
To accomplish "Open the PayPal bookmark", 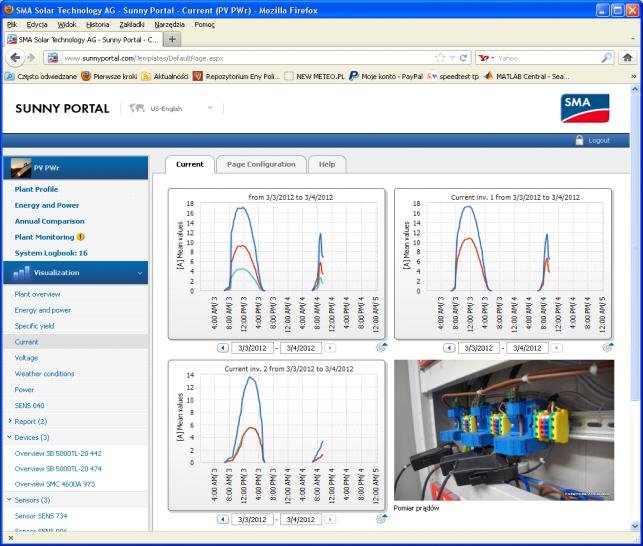I will pos(386,76).
